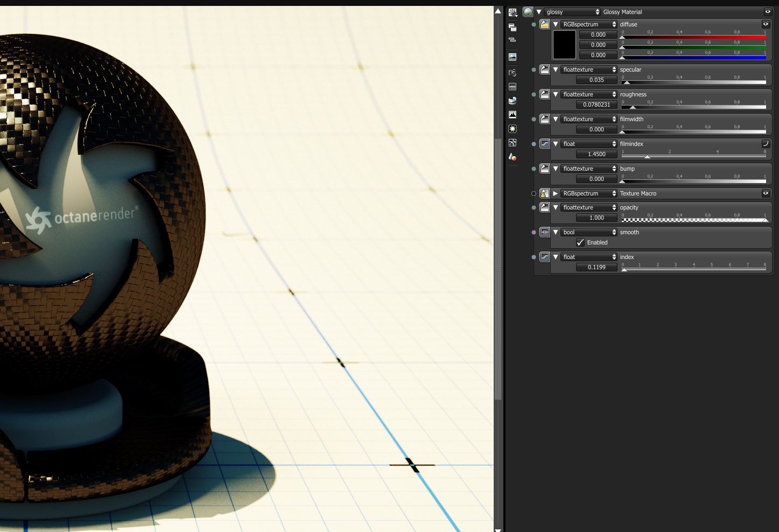Image resolution: width=779 pixels, height=532 pixels.
Task: Click the black diffuse color swatch
Action: pos(564,45)
